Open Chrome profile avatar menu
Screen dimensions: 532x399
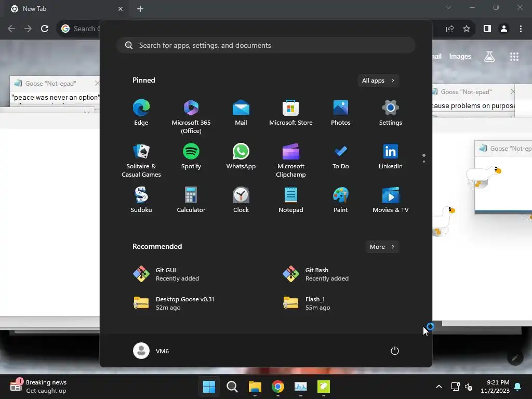click(x=504, y=29)
